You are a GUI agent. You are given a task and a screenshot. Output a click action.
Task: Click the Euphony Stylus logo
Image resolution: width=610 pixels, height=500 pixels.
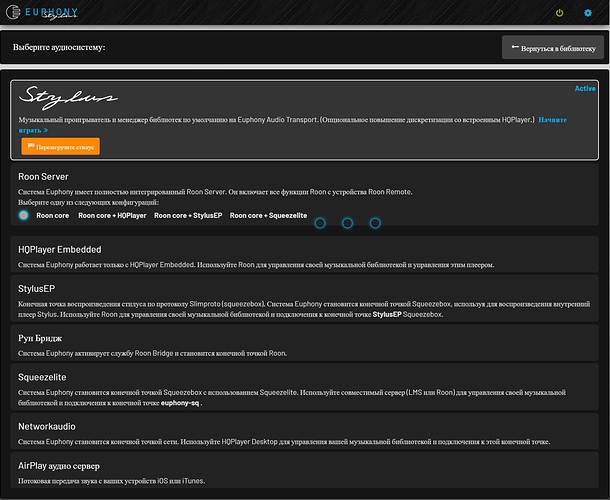pyautogui.click(x=42, y=12)
